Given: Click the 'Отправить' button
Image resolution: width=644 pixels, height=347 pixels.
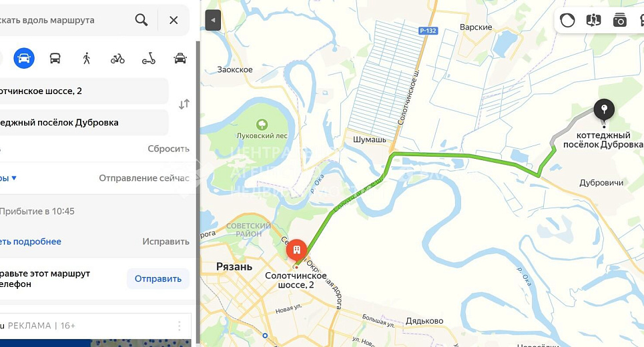Looking at the screenshot, I should [x=158, y=278].
